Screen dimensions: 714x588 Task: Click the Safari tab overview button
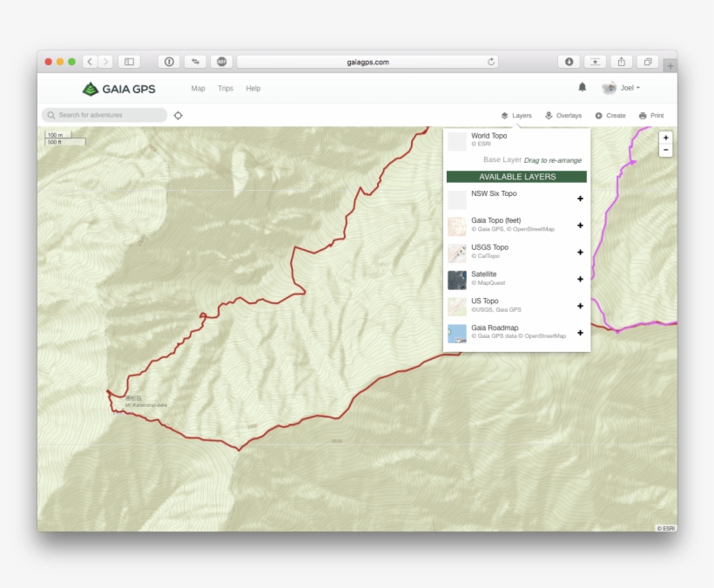[x=647, y=61]
